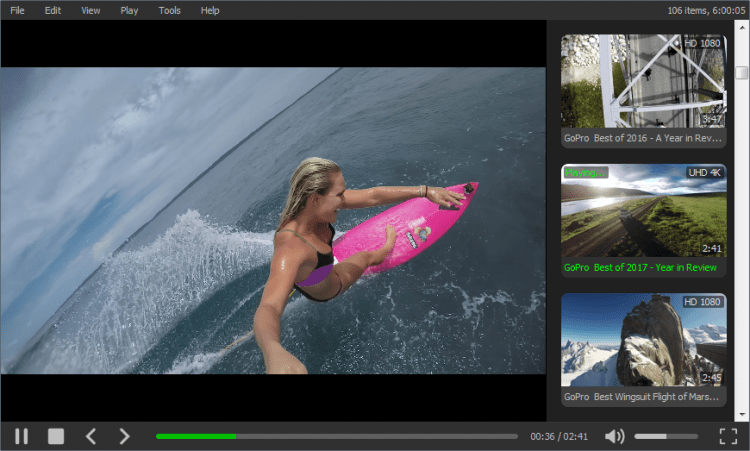The height and width of the screenshot is (451, 750).
Task: Select GoPro Best of 2016 thumbnail
Action: tap(643, 81)
